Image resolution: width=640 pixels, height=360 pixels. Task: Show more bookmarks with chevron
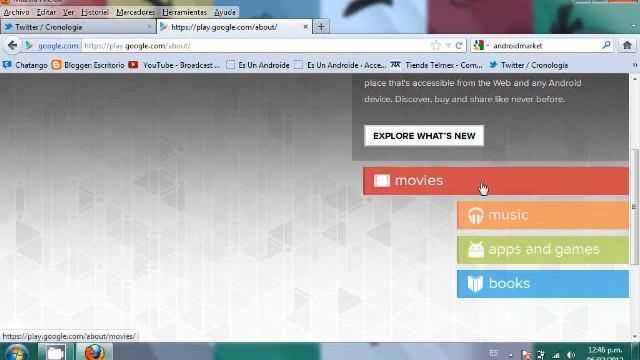click(635, 65)
